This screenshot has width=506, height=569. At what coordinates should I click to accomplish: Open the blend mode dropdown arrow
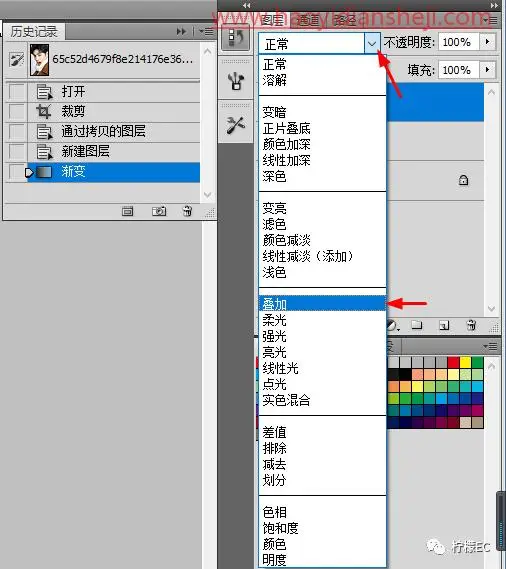[x=372, y=44]
